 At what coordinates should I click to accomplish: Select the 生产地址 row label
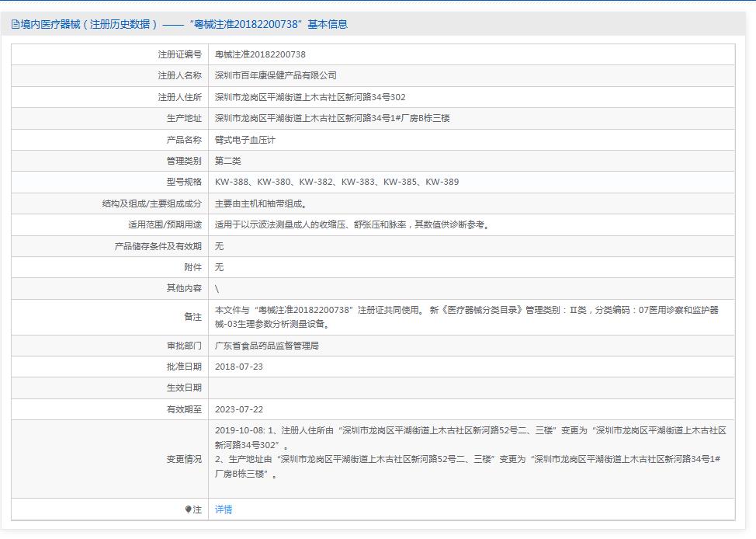(x=189, y=118)
